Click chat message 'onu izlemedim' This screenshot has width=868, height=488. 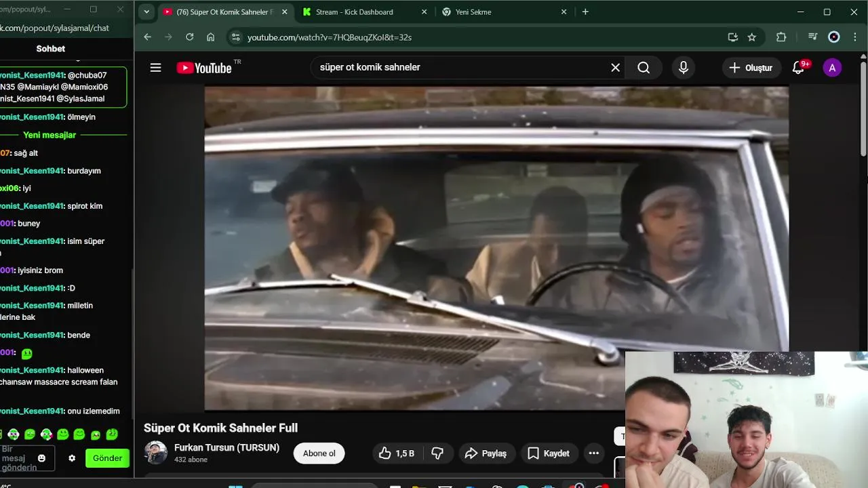click(x=94, y=411)
